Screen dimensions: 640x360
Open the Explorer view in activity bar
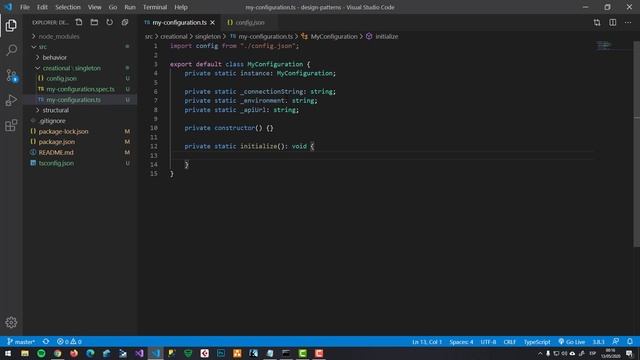click(x=11, y=25)
